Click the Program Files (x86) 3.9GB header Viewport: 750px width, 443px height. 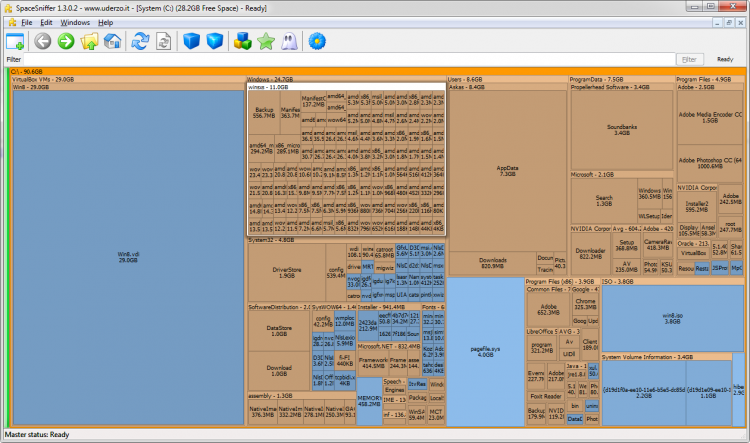562,282
